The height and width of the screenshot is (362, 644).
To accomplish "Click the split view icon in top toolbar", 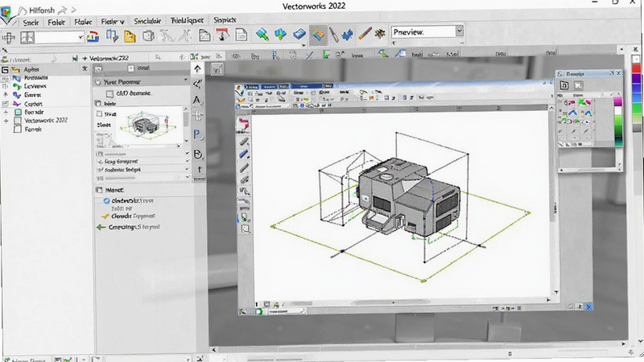I will click(27, 37).
